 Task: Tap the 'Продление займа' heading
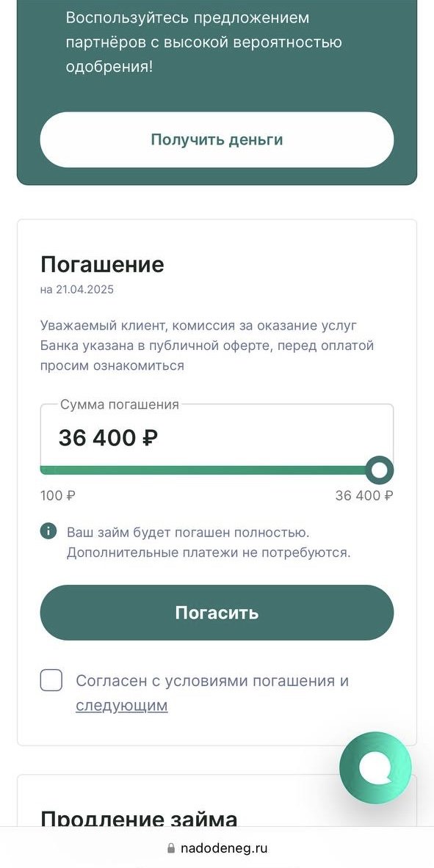click(x=139, y=819)
